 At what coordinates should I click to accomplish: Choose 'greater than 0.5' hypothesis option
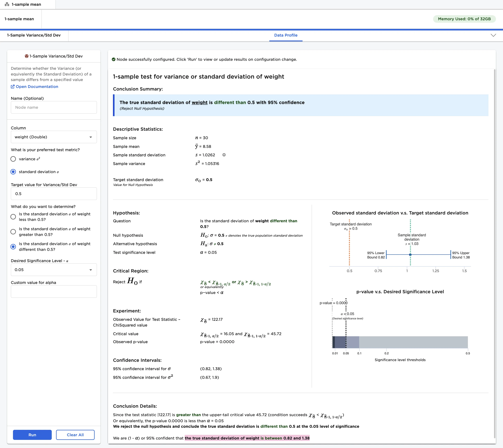[x=13, y=232]
